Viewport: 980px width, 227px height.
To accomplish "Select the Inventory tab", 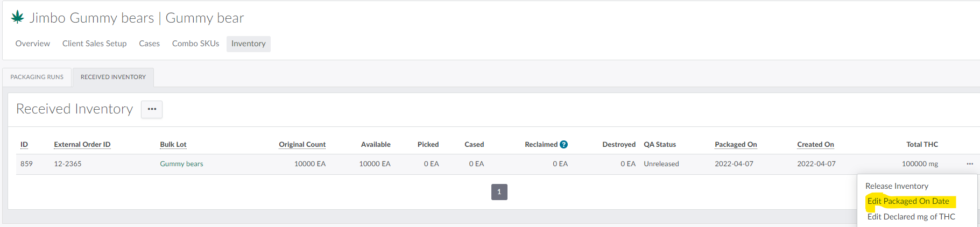I will pos(248,44).
